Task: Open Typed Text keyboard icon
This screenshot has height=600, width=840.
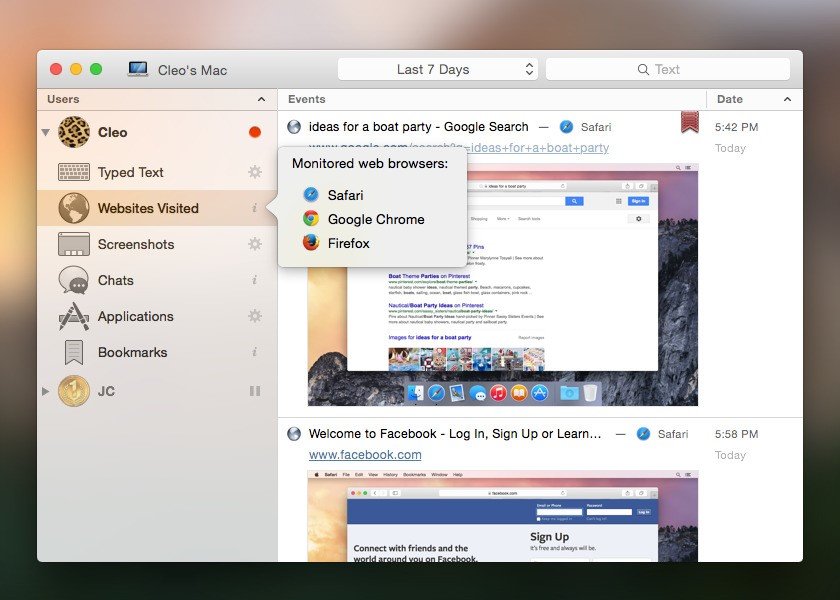Action: pos(73,172)
